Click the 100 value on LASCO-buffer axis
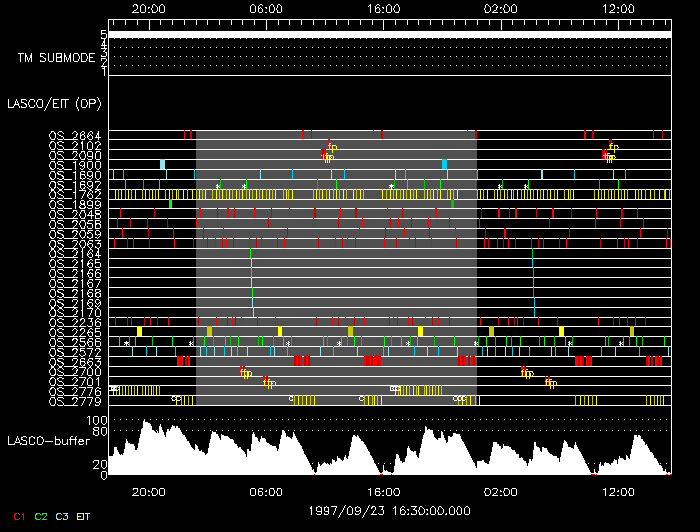The image size is (700, 532). coord(97,421)
